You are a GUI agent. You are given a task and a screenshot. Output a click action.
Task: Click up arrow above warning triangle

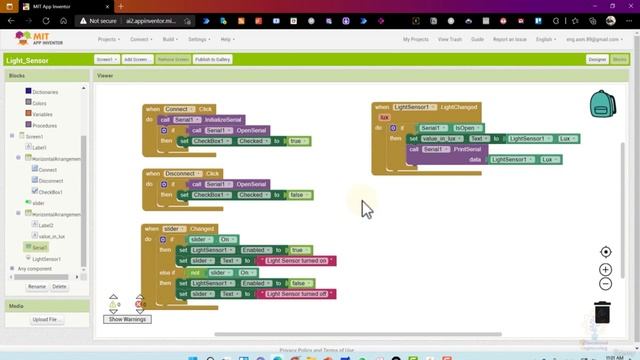pos(113,297)
